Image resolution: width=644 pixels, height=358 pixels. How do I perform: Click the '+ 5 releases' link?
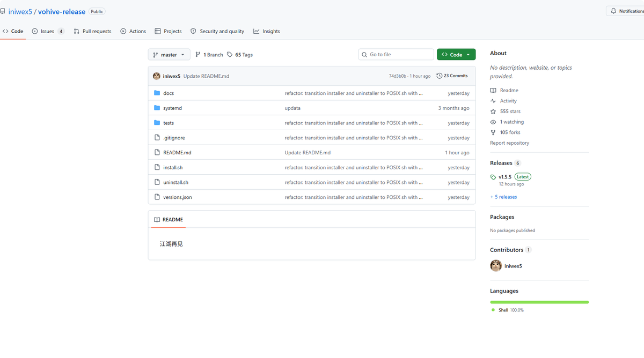coord(503,197)
